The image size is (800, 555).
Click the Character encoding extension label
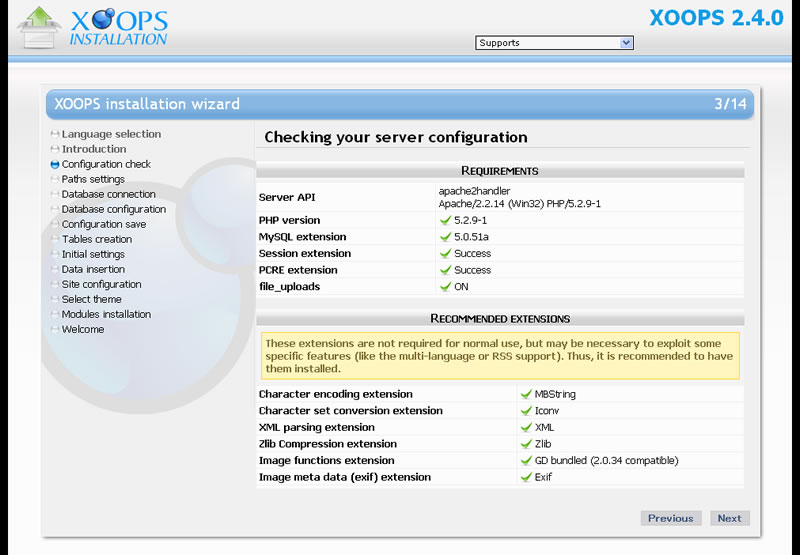[336, 394]
